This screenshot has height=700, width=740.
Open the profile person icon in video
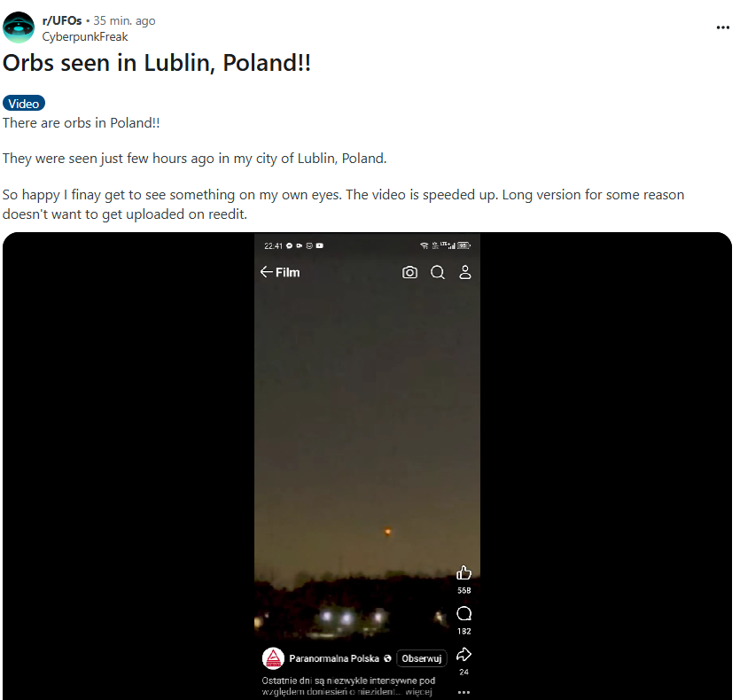[465, 272]
